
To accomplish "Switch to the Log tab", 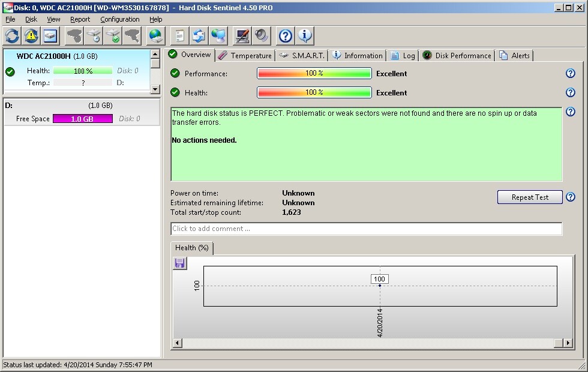I will tap(403, 55).
